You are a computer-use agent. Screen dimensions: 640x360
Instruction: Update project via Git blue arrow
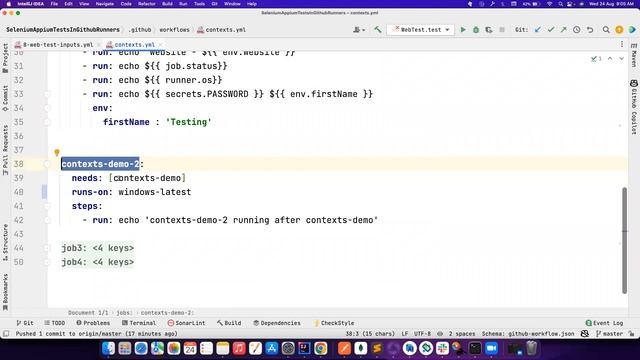[x=538, y=29]
